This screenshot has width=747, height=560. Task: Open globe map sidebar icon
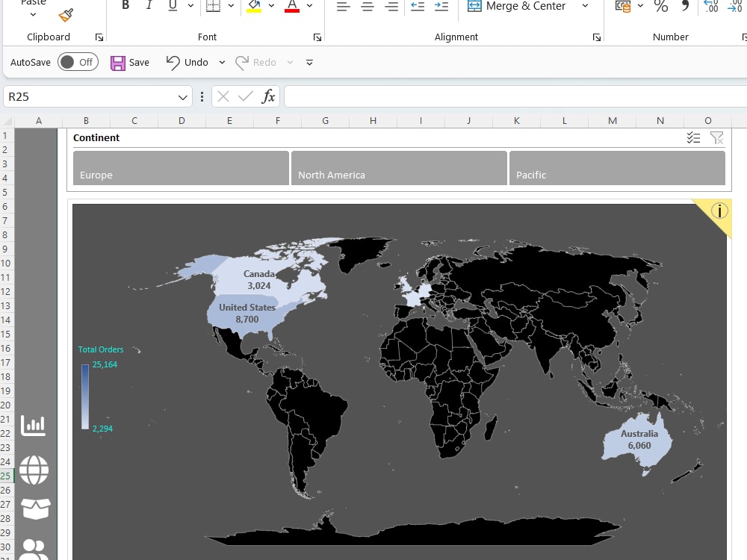pos(34,470)
